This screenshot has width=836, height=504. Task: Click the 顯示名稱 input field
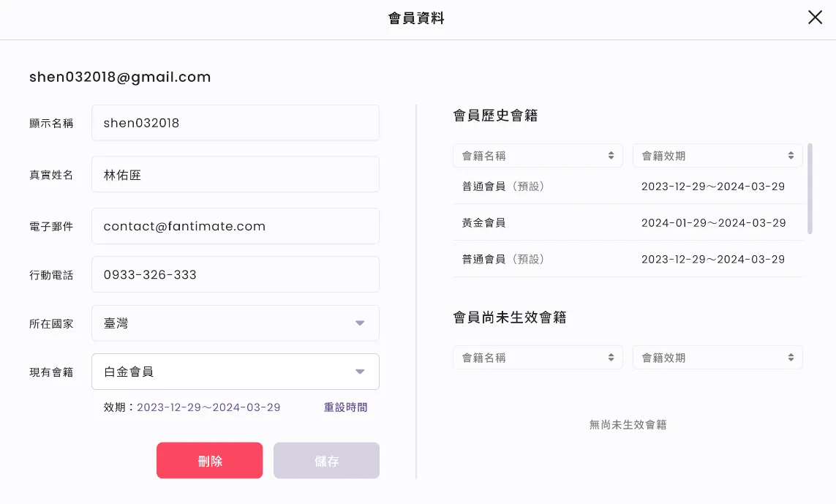235,123
